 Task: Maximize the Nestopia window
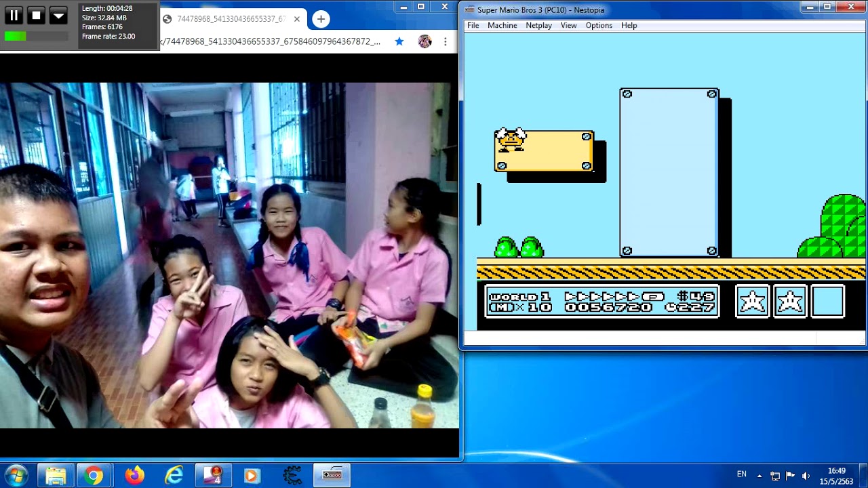pyautogui.click(x=827, y=7)
